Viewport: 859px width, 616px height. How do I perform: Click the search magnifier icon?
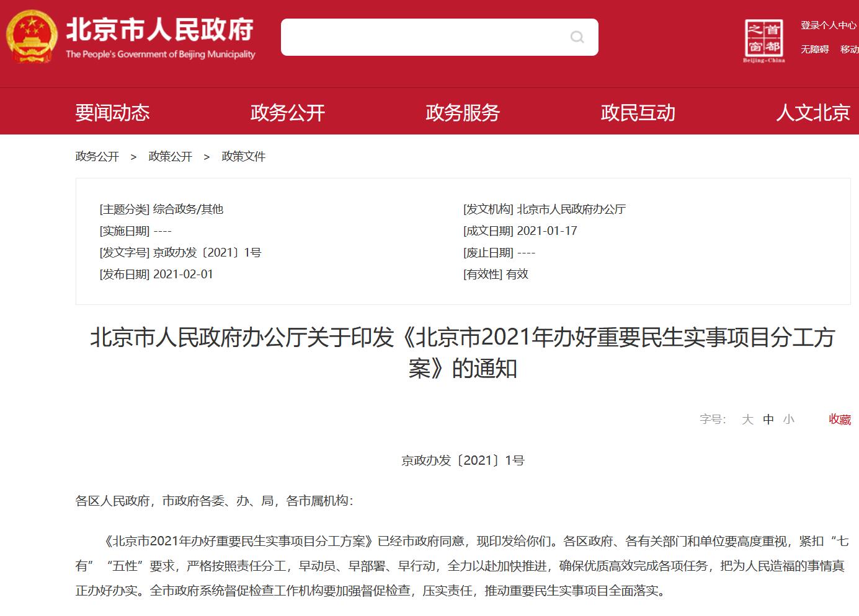click(x=577, y=37)
